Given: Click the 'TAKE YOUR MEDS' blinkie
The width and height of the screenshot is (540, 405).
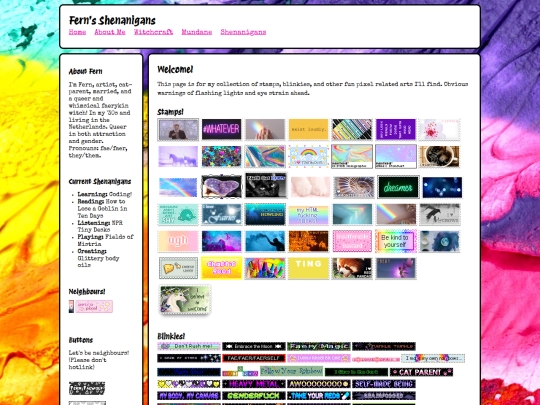Looking at the screenshot, I should [x=319, y=396].
